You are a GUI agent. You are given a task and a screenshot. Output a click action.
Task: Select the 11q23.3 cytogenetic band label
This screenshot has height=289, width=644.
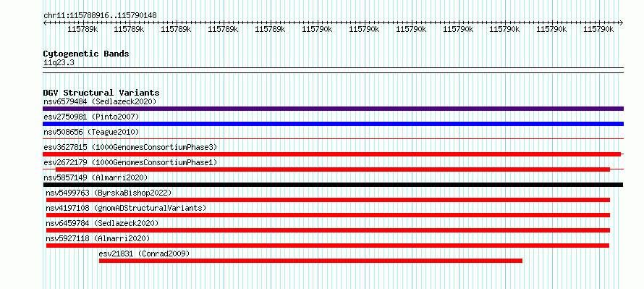pyautogui.click(x=59, y=63)
